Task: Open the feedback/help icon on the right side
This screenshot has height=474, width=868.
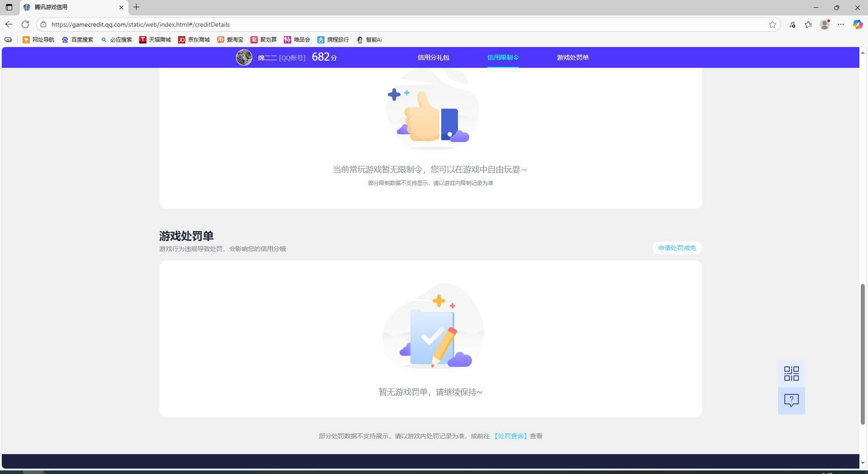Action: point(791,400)
